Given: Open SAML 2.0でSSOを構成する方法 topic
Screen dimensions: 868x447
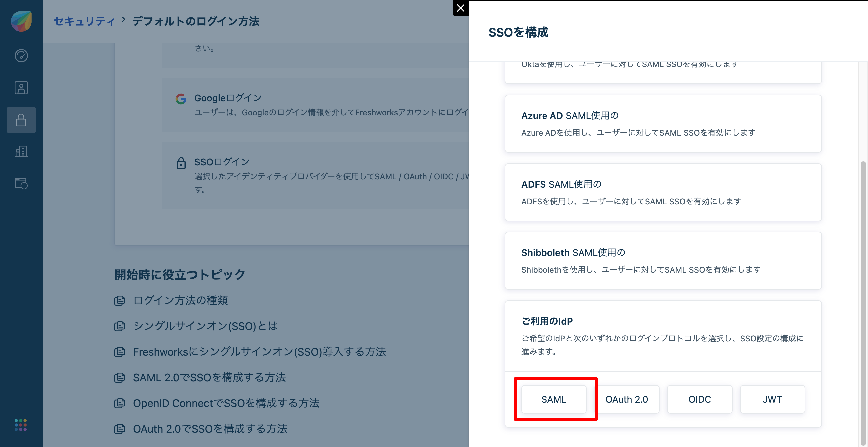Looking at the screenshot, I should coord(209,378).
